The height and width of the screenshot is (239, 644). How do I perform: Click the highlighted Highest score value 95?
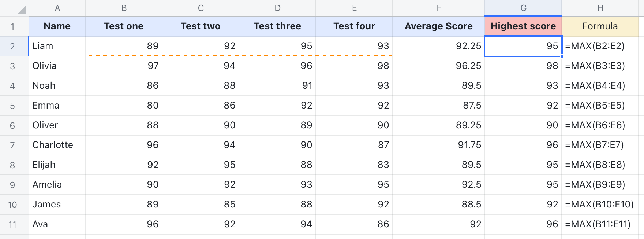[523, 46]
